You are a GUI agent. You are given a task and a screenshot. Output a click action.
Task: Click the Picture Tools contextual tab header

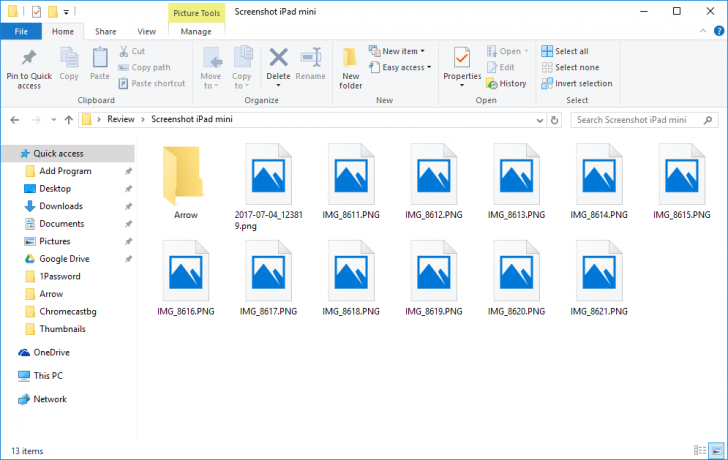(x=196, y=13)
